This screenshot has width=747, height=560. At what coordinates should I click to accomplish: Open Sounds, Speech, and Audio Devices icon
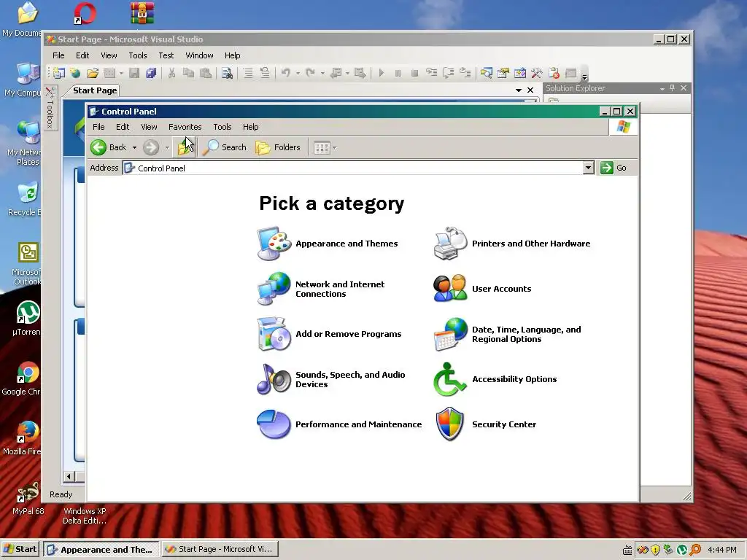(x=274, y=379)
